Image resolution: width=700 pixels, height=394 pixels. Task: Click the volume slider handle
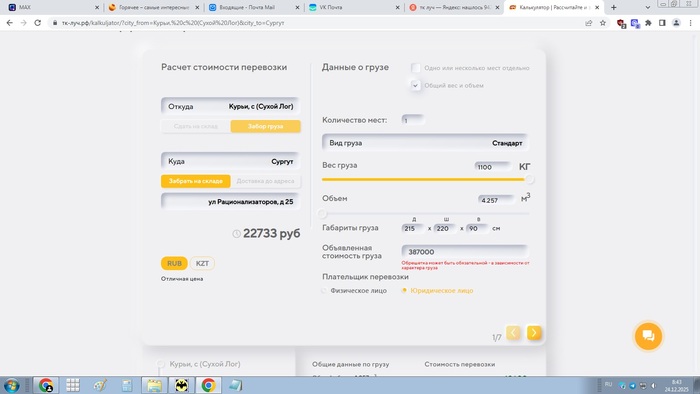322,214
